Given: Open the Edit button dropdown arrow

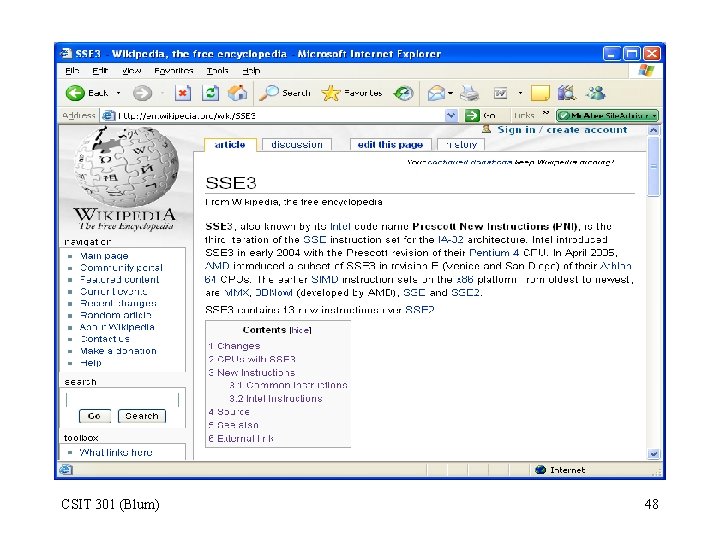Looking at the screenshot, I should (x=520, y=93).
